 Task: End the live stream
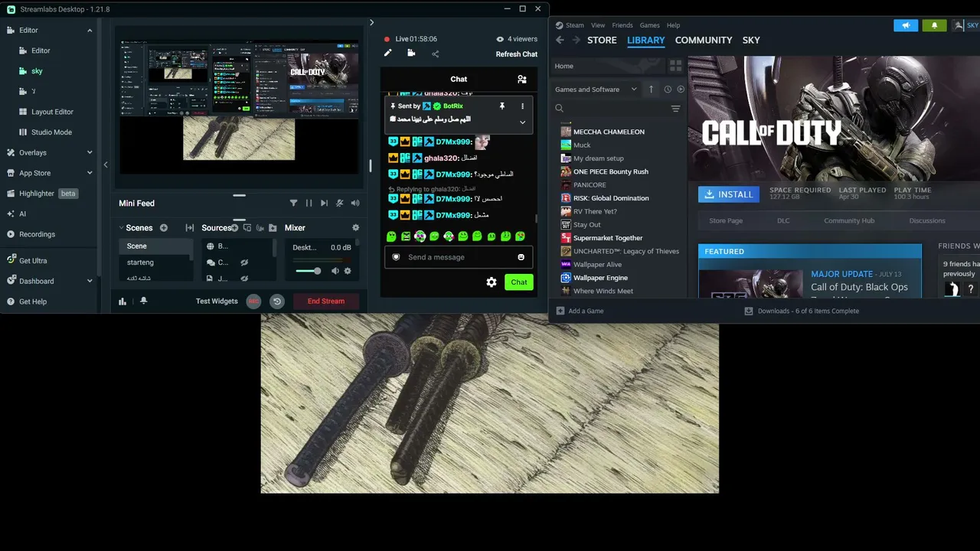326,302
